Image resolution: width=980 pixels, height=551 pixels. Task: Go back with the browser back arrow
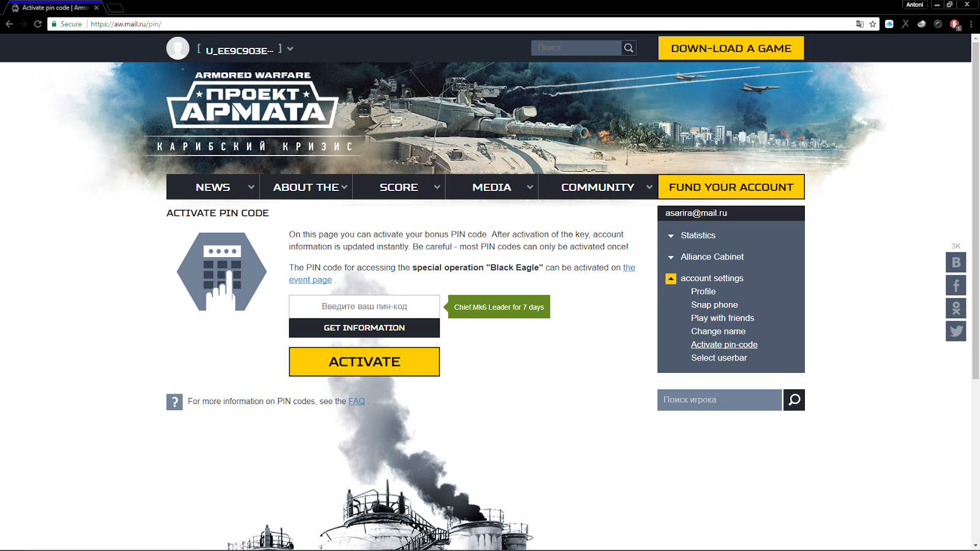(9, 24)
